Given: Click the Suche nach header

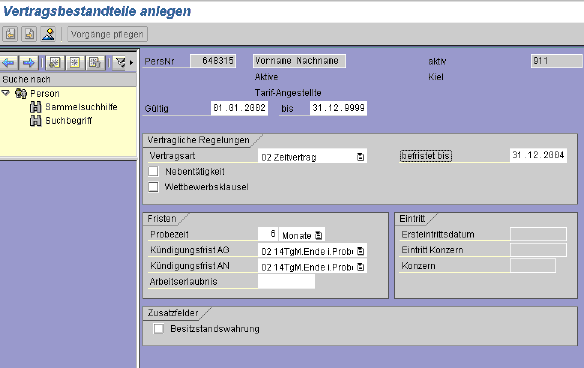Looking at the screenshot, I should pos(68,79).
